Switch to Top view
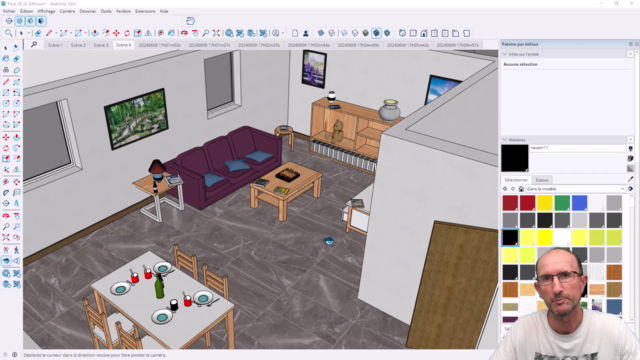The width and height of the screenshot is (640, 360). point(413,33)
